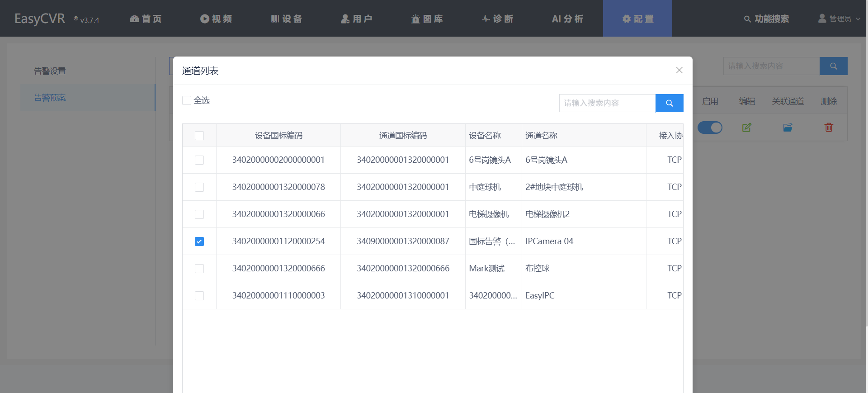868x393 pixels.
Task: Open the AI Analysis menu
Action: point(567,19)
